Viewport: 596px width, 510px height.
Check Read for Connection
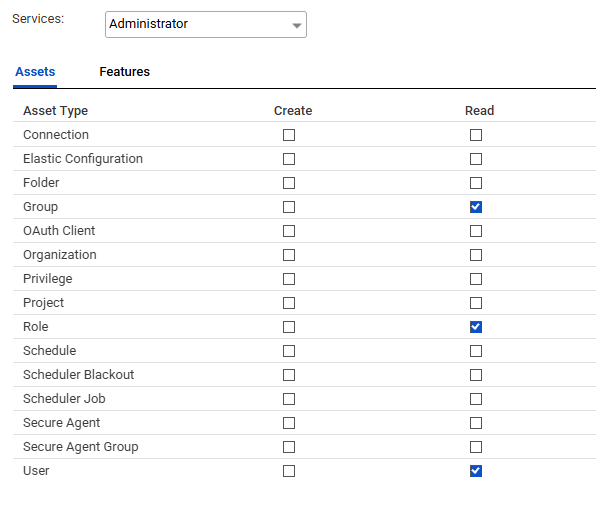click(x=476, y=135)
